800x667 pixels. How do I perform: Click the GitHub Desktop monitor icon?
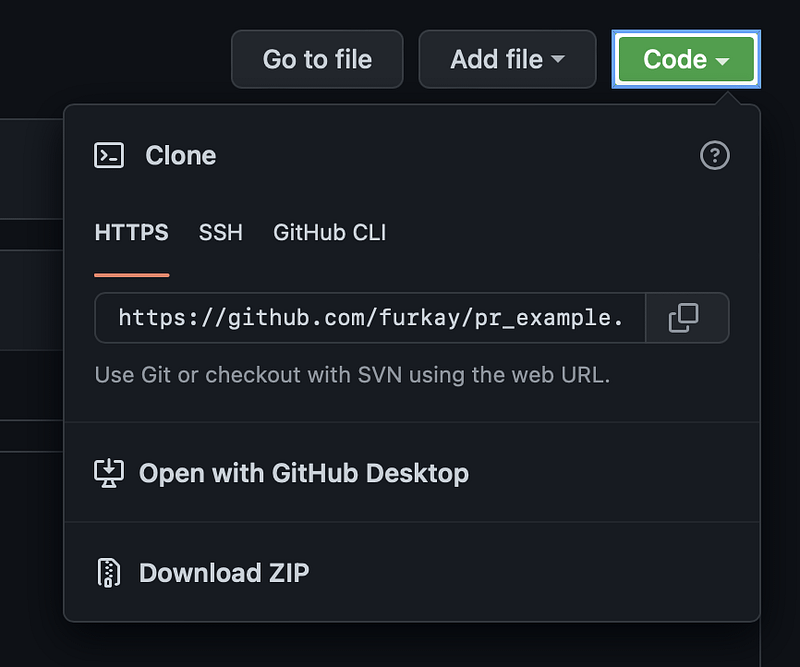[x=108, y=473]
